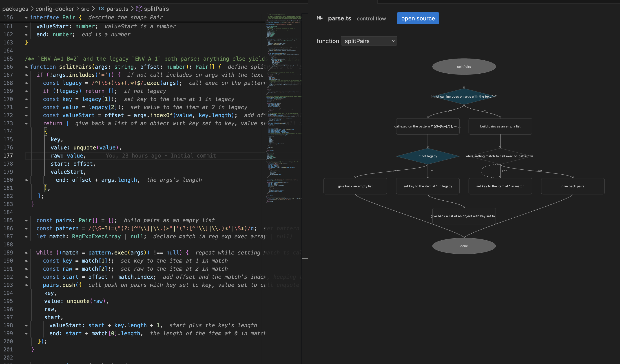
Task: Click the leaf annotation icon on line 190
Action: click(x=26, y=261)
